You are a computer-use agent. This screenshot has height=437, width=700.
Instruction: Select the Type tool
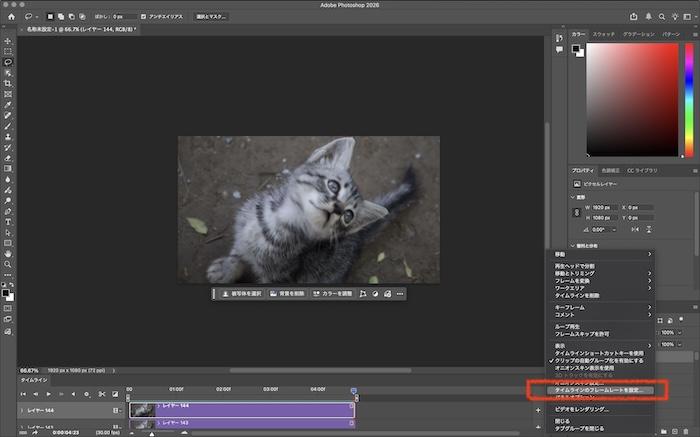[x=8, y=222]
